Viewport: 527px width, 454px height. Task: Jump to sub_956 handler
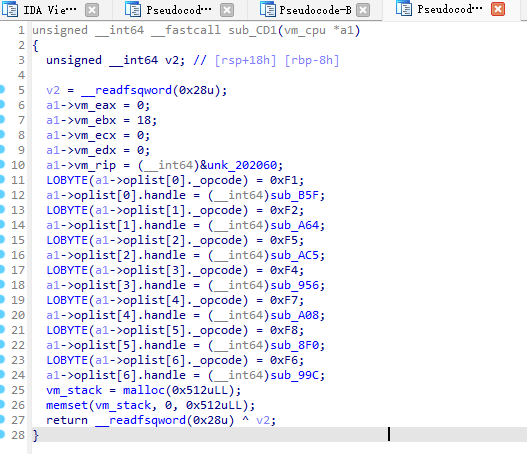(x=295, y=285)
